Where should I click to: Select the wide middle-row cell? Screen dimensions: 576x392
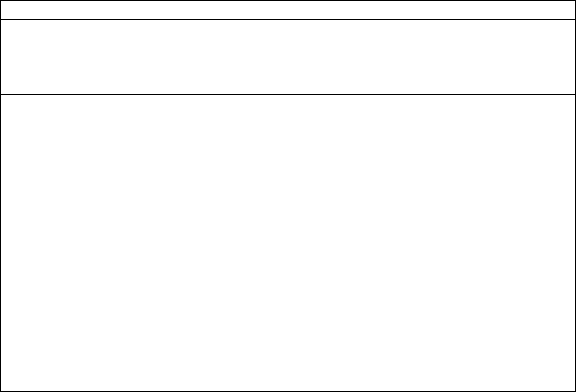click(x=298, y=57)
